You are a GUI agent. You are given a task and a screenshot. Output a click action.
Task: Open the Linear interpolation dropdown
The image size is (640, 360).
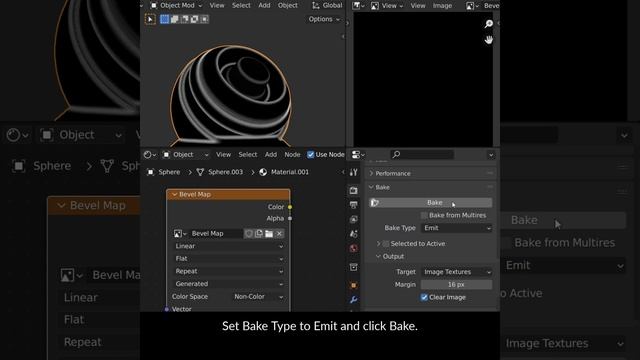[228, 246]
